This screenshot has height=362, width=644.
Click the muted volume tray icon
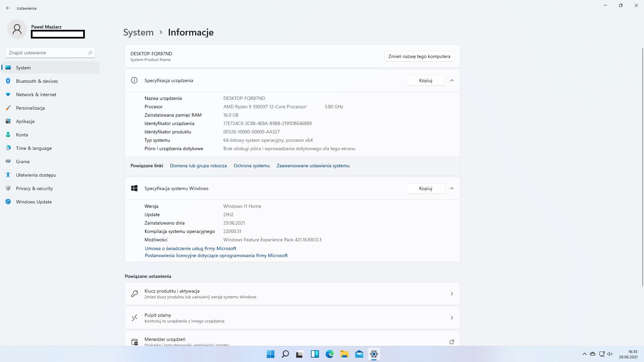(x=610, y=354)
